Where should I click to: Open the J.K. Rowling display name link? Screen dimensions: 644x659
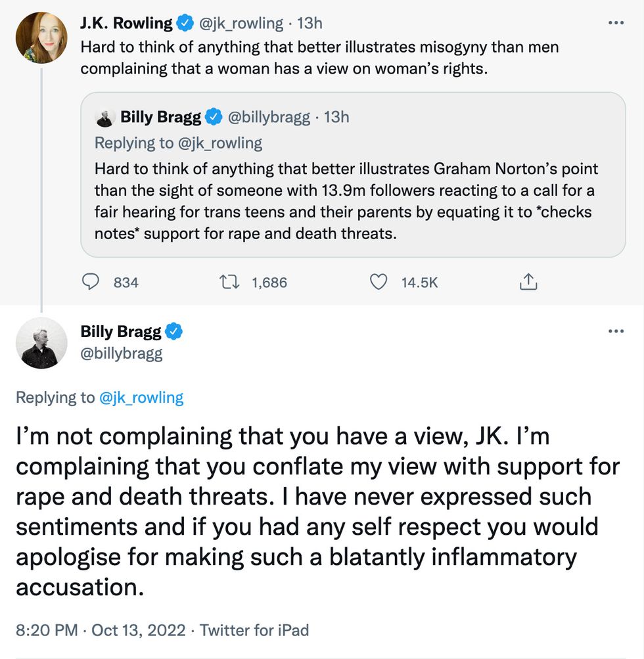click(126, 24)
